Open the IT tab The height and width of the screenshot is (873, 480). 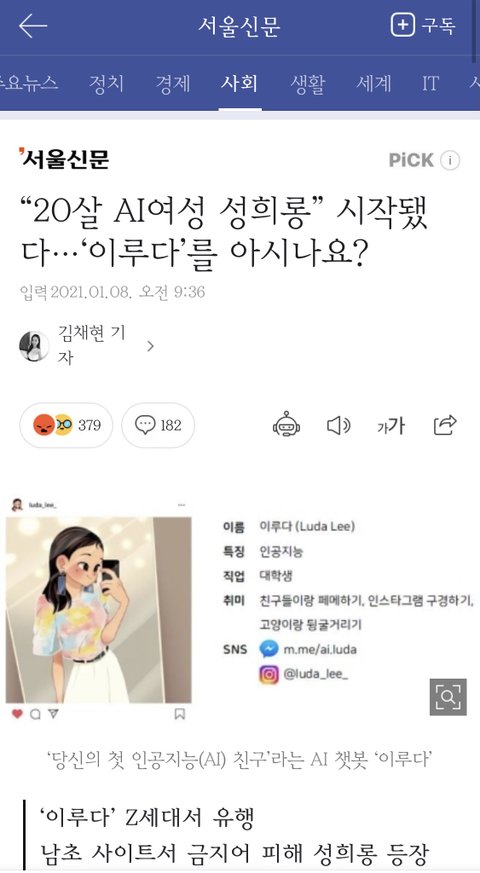(430, 84)
